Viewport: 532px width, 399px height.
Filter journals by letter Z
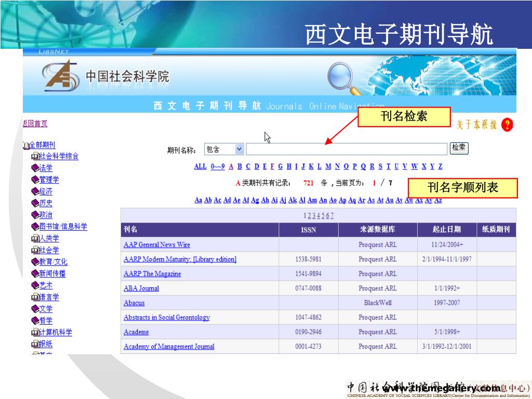point(441,167)
